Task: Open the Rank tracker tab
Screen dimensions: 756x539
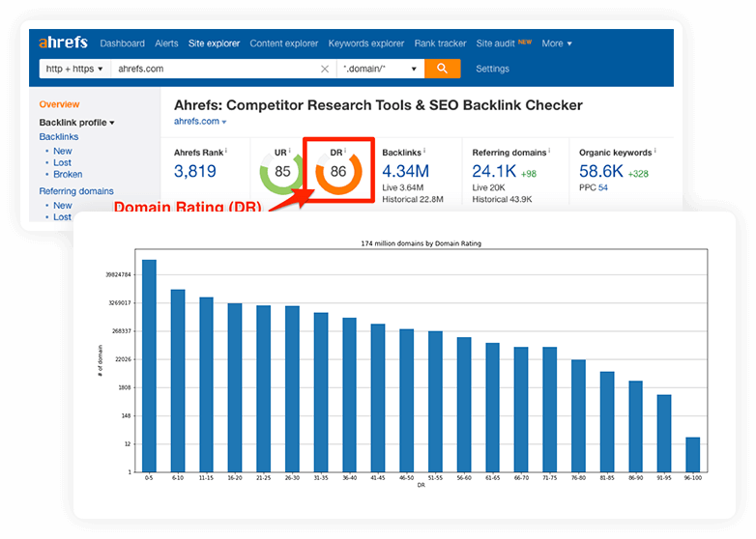Action: pos(440,43)
